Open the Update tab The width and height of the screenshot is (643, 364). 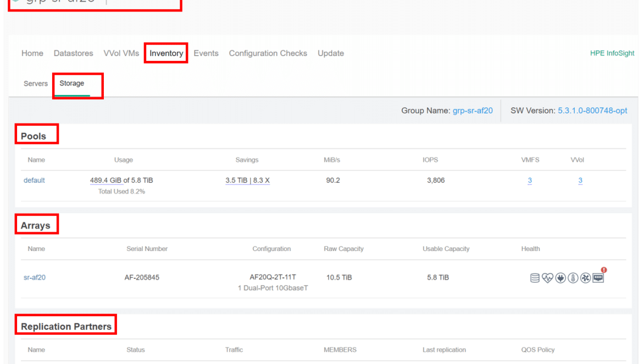coord(330,53)
